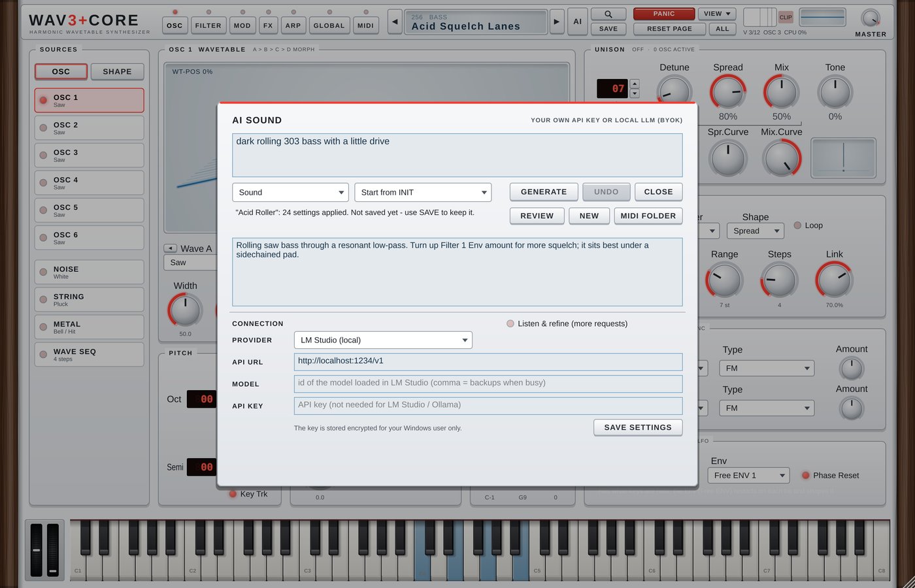
Task: Switch to the MOD tab
Action: pos(242,25)
